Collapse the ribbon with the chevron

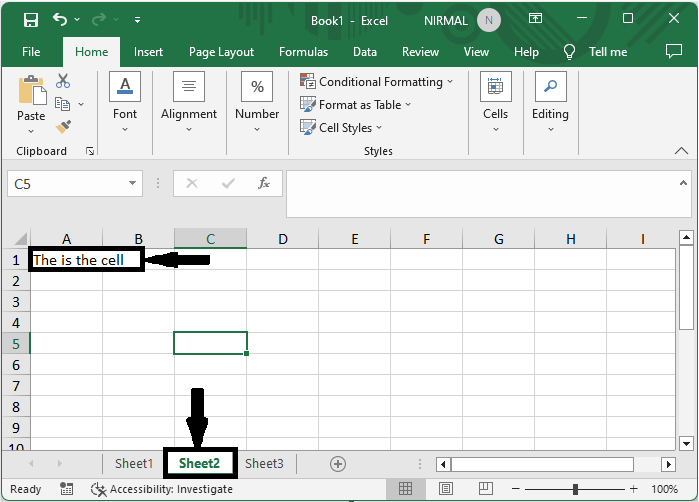[681, 151]
